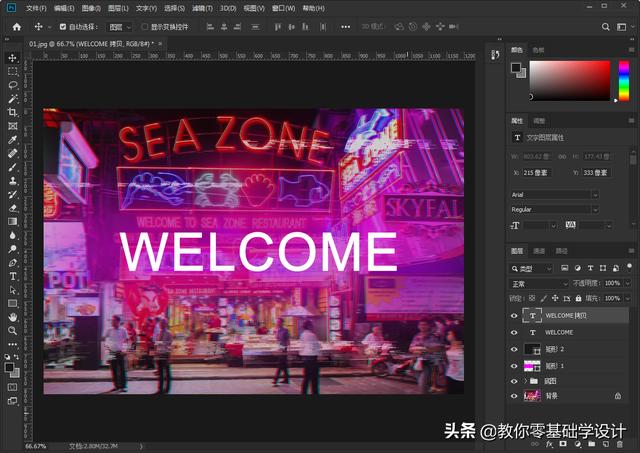The height and width of the screenshot is (453, 640).
Task: Select the Move tool in toolbox
Action: click(x=13, y=58)
